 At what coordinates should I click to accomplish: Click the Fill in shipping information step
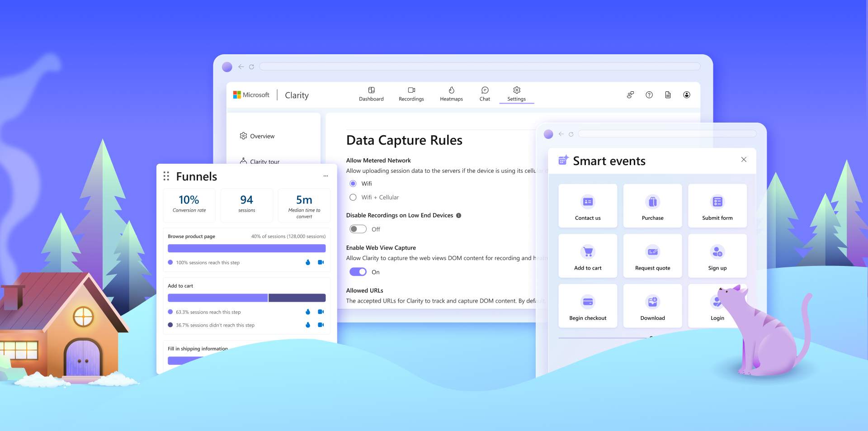pyautogui.click(x=198, y=349)
